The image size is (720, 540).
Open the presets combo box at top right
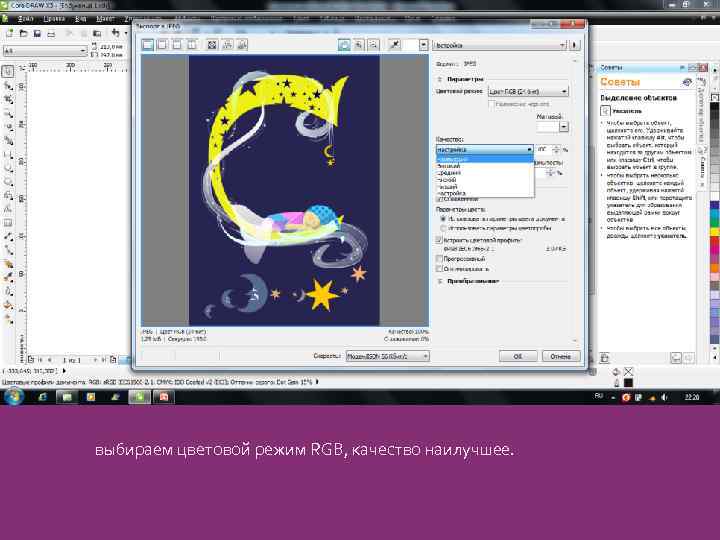(x=500, y=45)
